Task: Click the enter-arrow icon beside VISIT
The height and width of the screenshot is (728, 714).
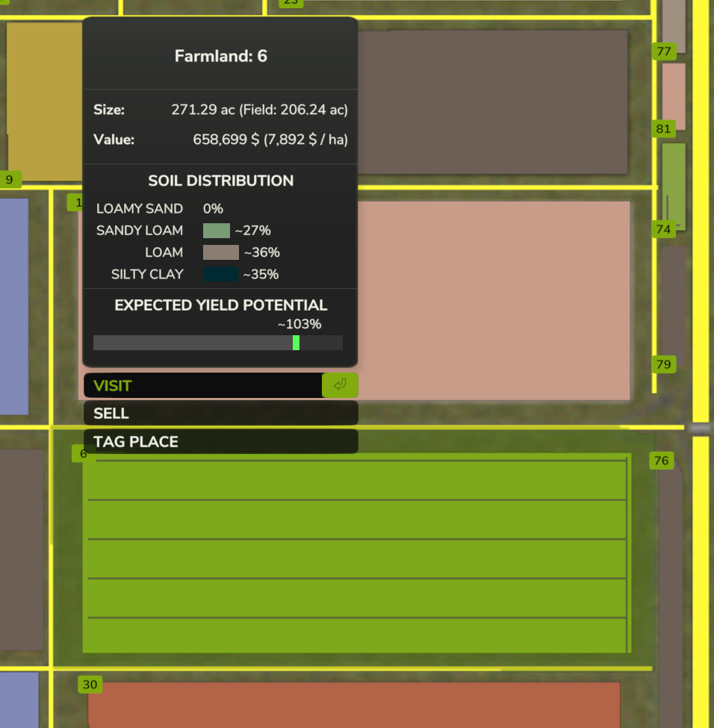Action: tap(340, 385)
